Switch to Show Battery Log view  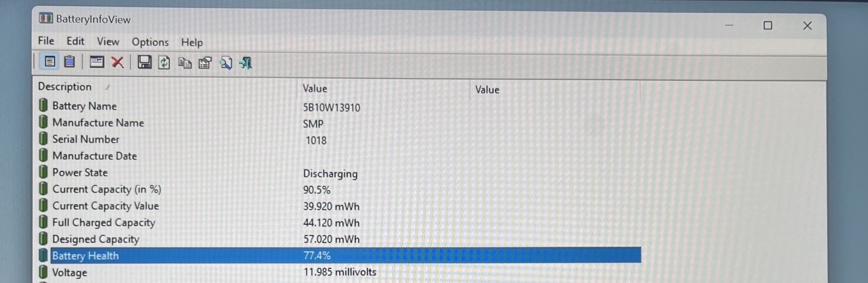tap(69, 62)
